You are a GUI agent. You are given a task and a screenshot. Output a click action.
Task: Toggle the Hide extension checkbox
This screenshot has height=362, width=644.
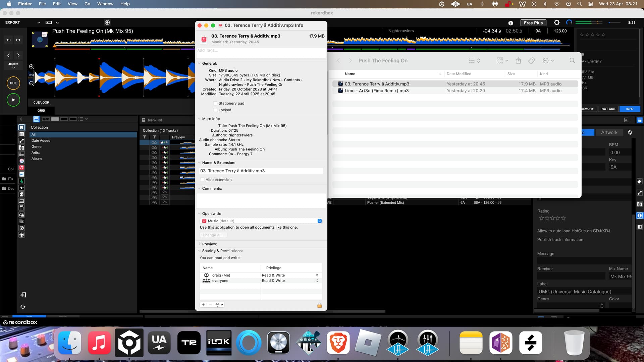point(202,180)
